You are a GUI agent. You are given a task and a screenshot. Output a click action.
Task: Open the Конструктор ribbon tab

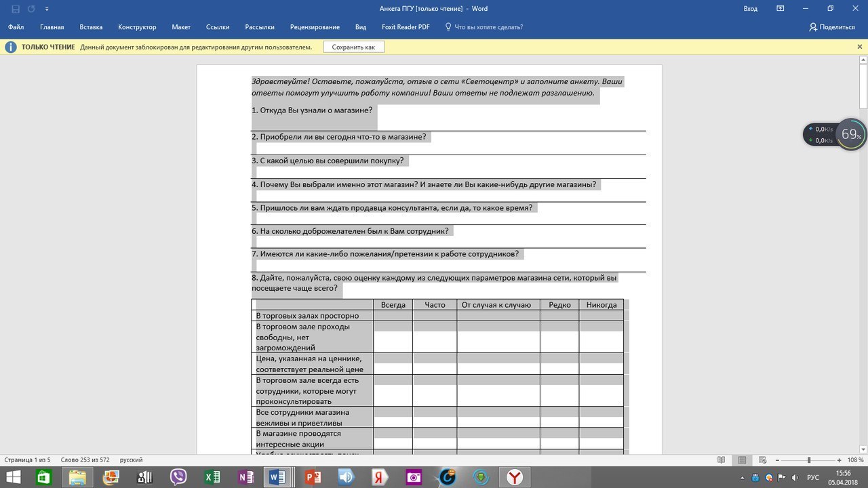click(x=137, y=27)
